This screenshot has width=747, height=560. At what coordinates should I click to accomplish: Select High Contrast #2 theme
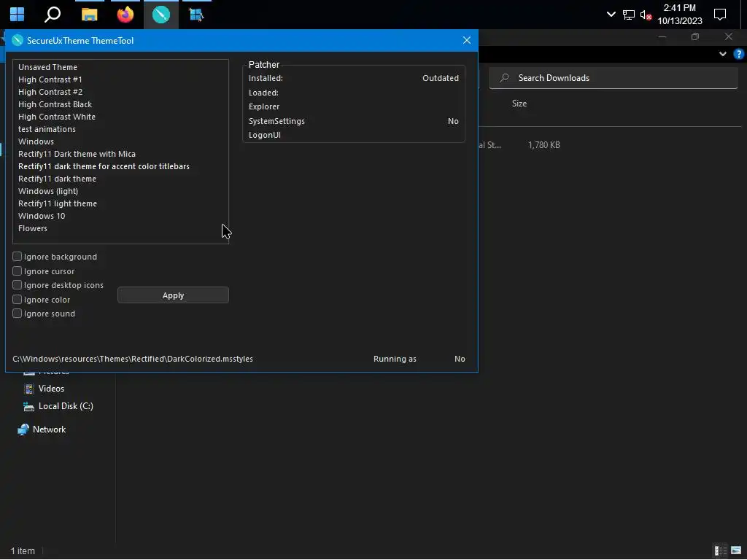[x=50, y=92]
